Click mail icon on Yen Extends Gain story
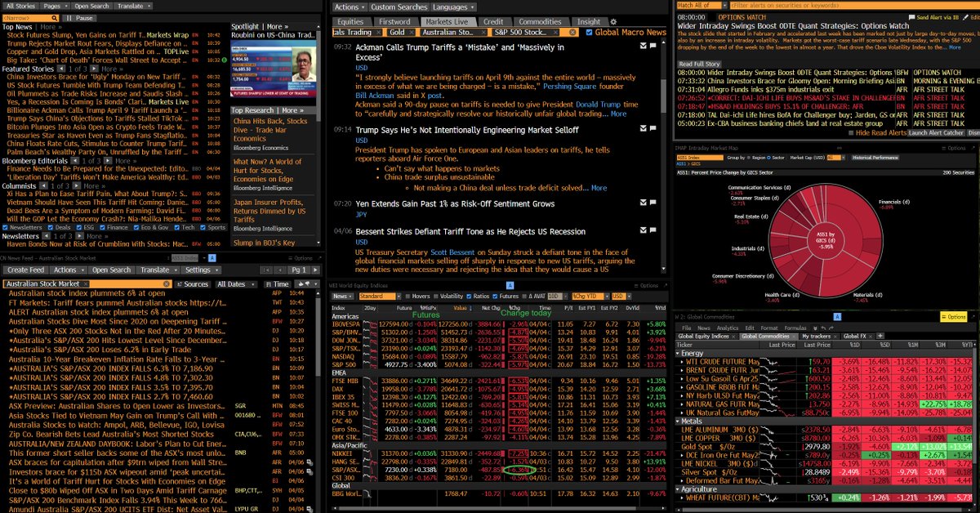The height and width of the screenshot is (513, 980). [643, 204]
